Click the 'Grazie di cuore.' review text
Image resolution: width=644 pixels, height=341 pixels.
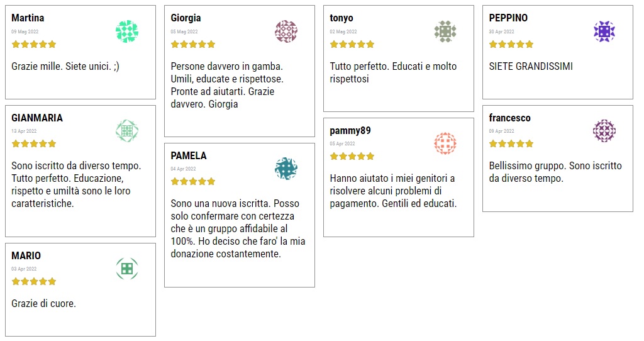[x=43, y=304]
